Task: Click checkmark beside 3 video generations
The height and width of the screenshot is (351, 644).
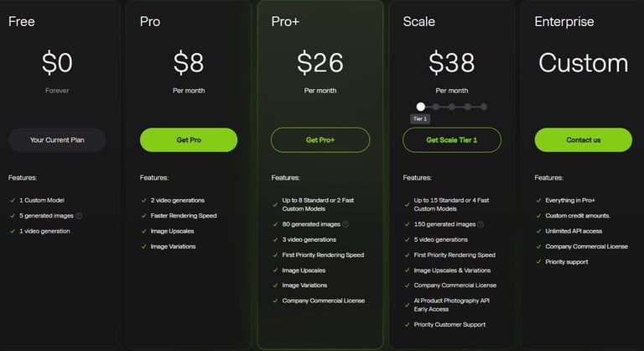Action: click(275, 239)
